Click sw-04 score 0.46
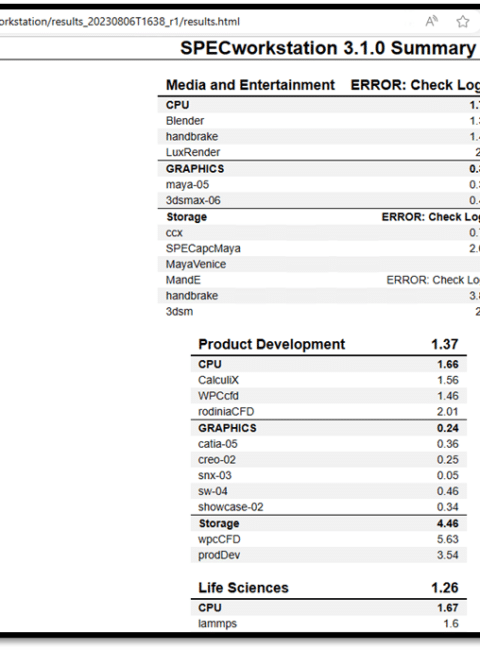 (x=448, y=491)
